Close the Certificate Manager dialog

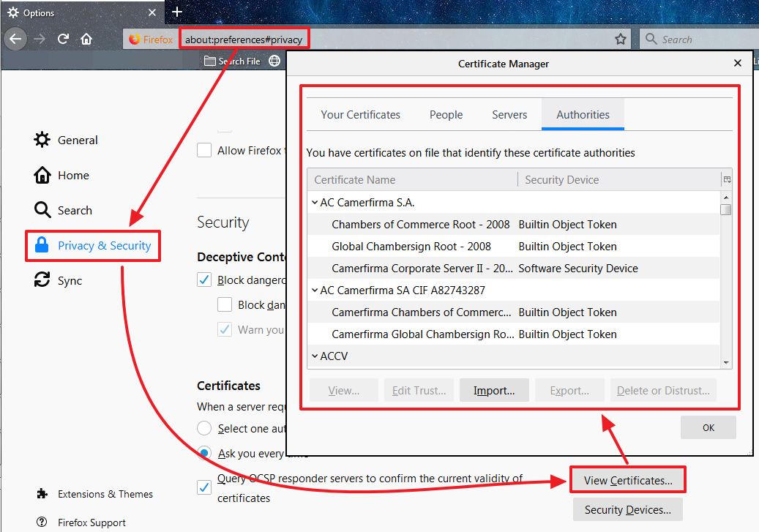738,64
